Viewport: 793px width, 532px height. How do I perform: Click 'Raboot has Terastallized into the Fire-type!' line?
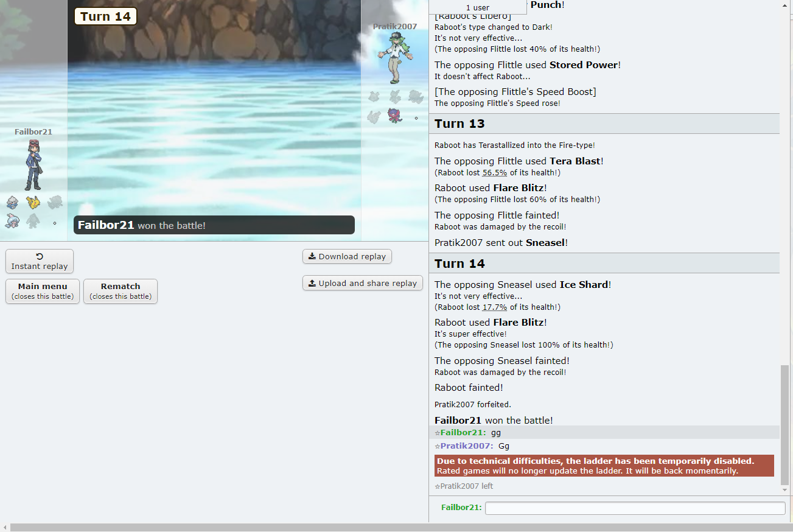(515, 145)
